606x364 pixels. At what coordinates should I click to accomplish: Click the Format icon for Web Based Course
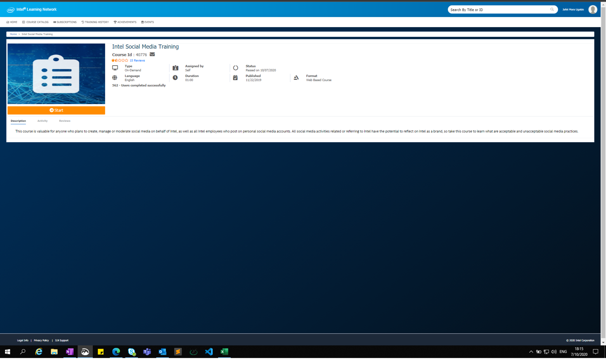[x=296, y=78]
